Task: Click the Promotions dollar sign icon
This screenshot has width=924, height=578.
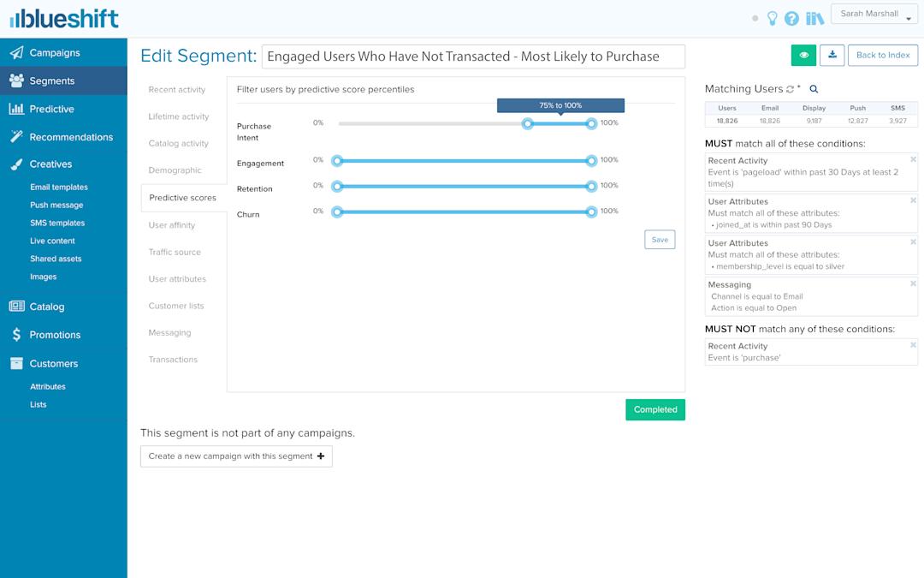Action: pos(16,335)
